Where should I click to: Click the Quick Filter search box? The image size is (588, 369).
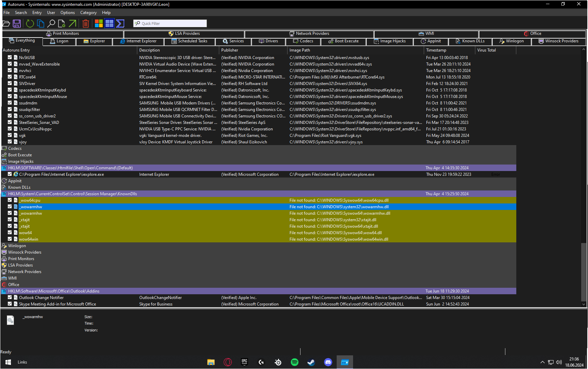click(x=170, y=24)
